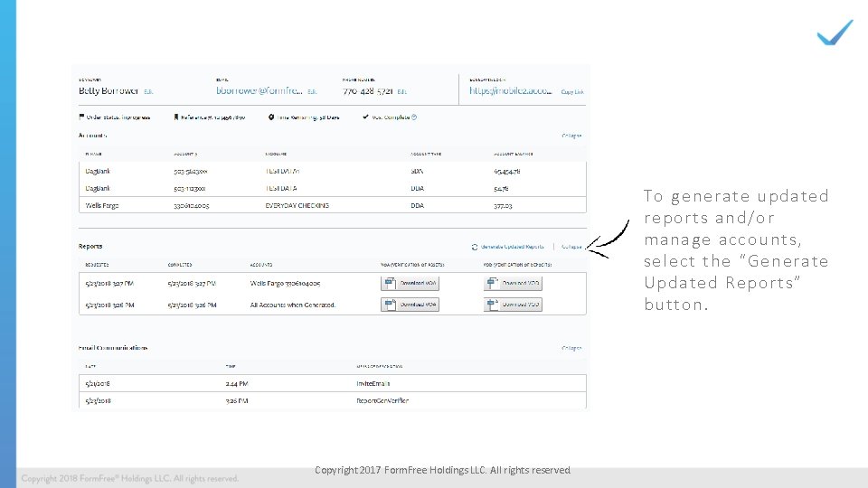This screenshot has width=868, height=488.
Task: Click the VOD (Verification of Deposits) column header
Action: tap(517, 265)
